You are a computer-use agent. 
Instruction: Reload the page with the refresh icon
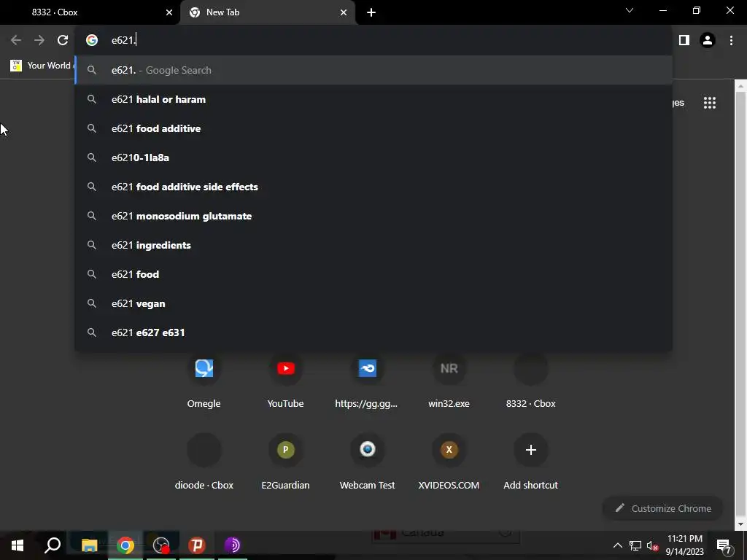coord(63,40)
